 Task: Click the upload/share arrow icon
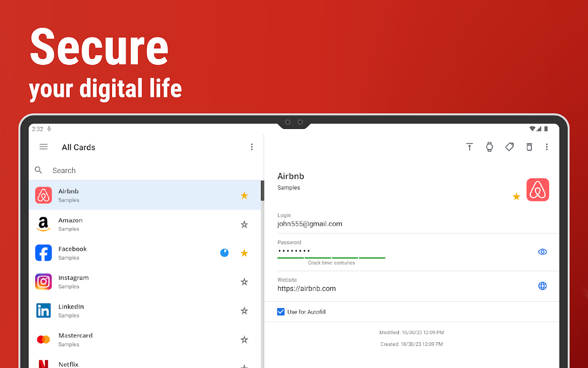(469, 147)
